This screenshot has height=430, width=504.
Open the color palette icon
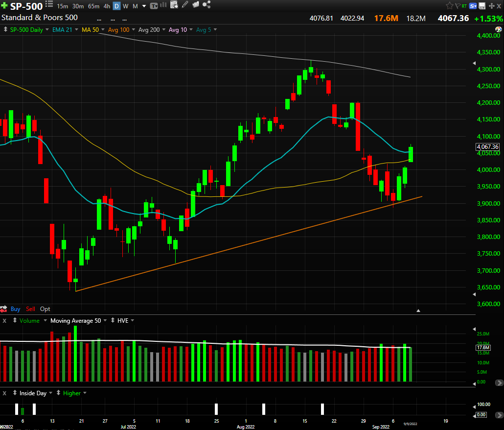coord(499,29)
